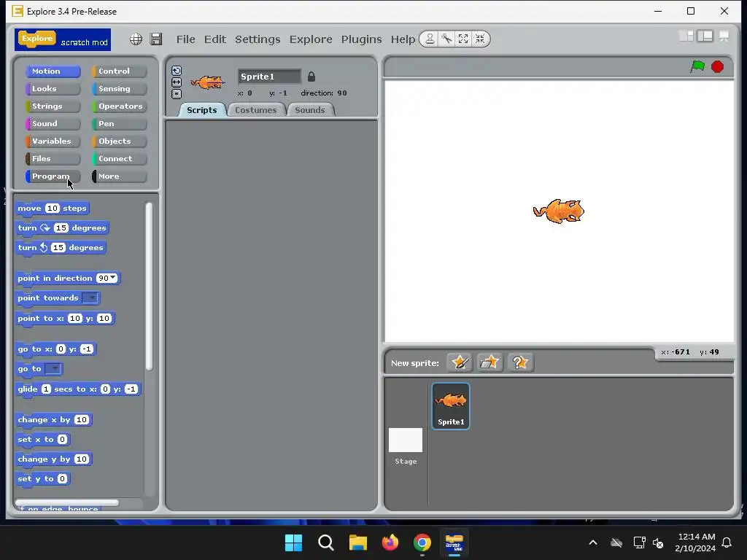Open the Edit menu
Viewport: 747px width, 560px height.
click(215, 39)
